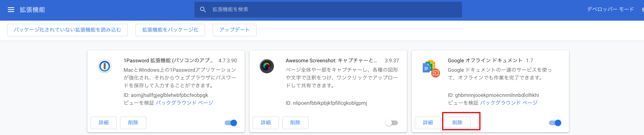Disable the 1Password extension toggle

tap(231, 123)
